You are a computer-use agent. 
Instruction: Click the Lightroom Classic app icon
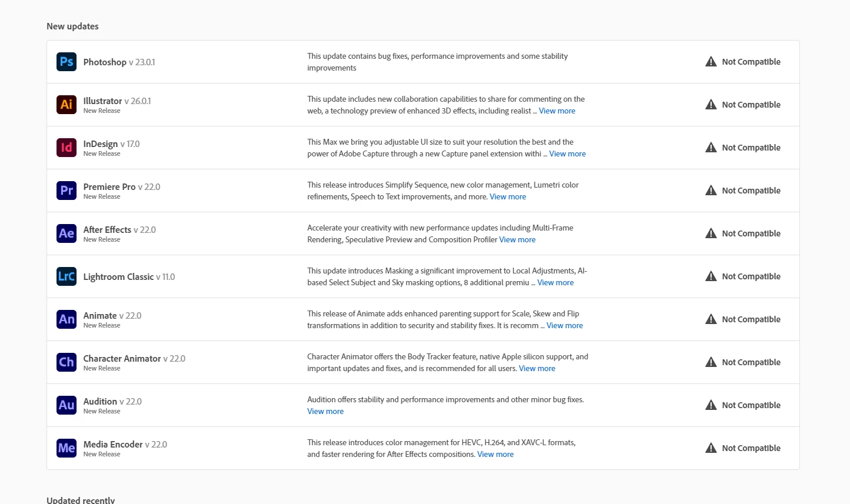[x=67, y=276]
